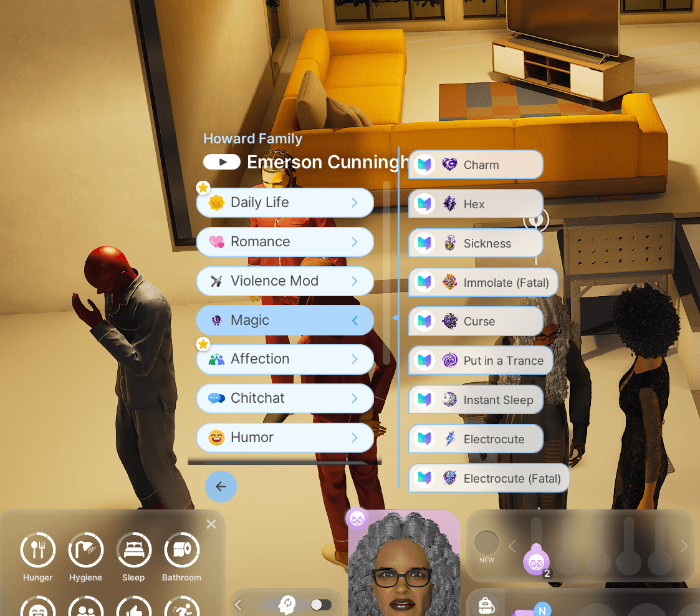Click the Magic eye icon
Image resolution: width=700 pixels, height=616 pixels.
(216, 320)
